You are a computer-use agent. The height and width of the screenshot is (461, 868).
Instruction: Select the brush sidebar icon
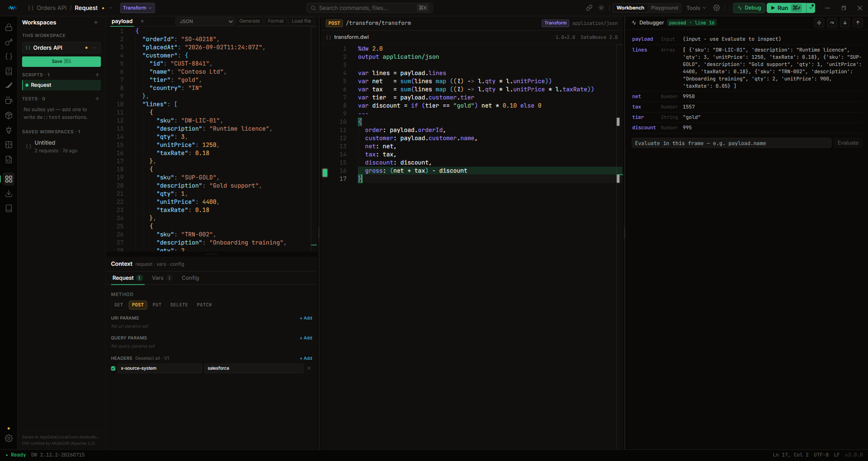[9, 85]
